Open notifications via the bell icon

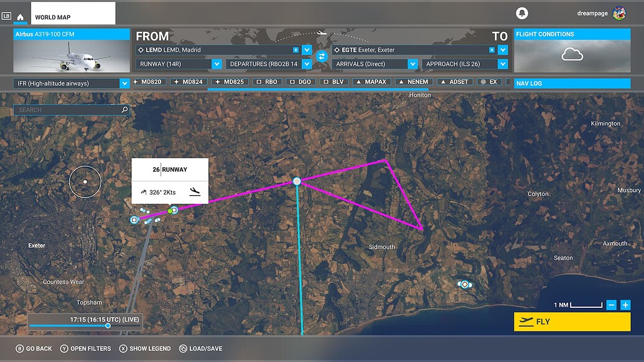[x=522, y=13]
